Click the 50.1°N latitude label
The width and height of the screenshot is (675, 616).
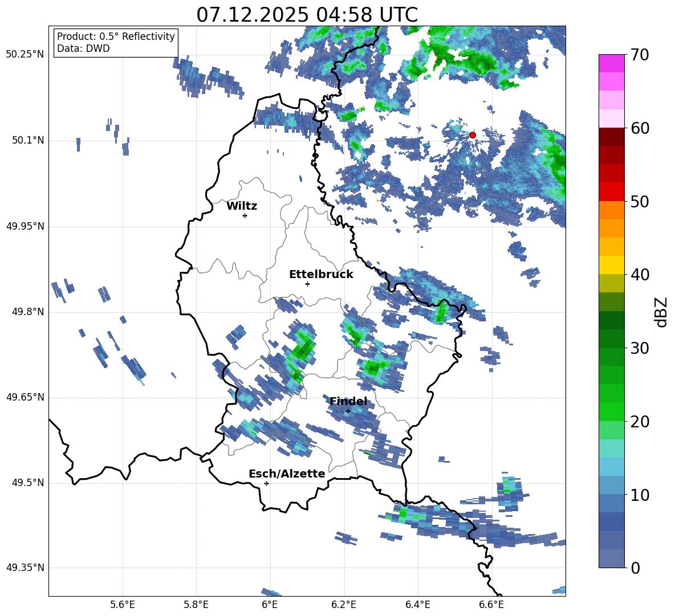pyautogui.click(x=28, y=141)
